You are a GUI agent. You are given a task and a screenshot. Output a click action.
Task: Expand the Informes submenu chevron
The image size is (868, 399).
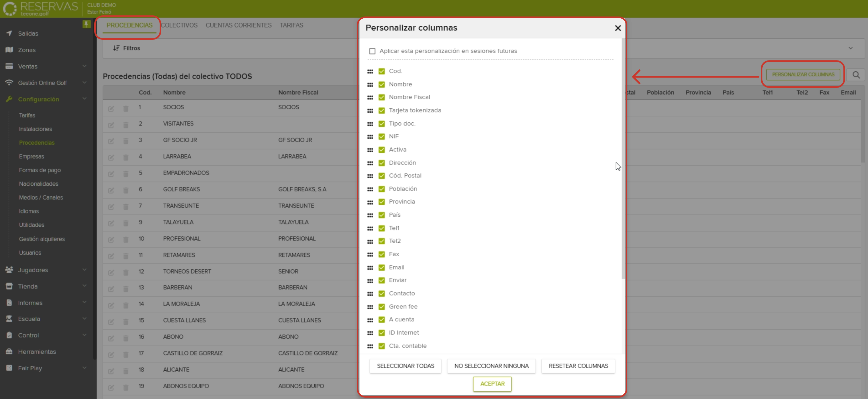point(85,302)
